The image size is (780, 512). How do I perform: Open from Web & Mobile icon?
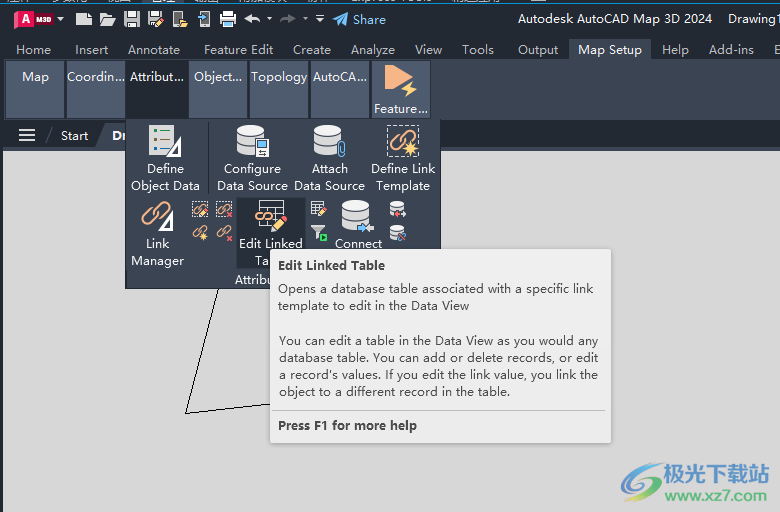[x=180, y=19]
